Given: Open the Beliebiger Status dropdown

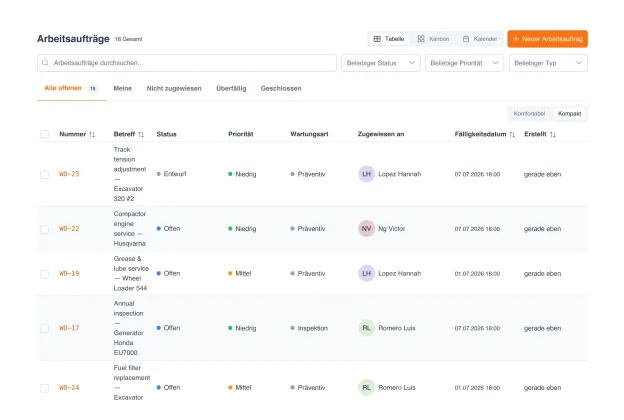Looking at the screenshot, I should click(x=381, y=63).
